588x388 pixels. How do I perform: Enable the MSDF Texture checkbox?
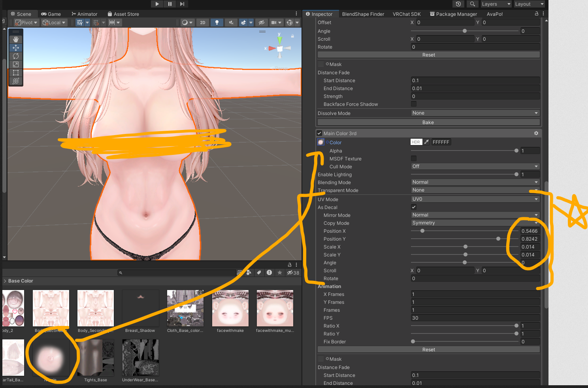point(414,158)
